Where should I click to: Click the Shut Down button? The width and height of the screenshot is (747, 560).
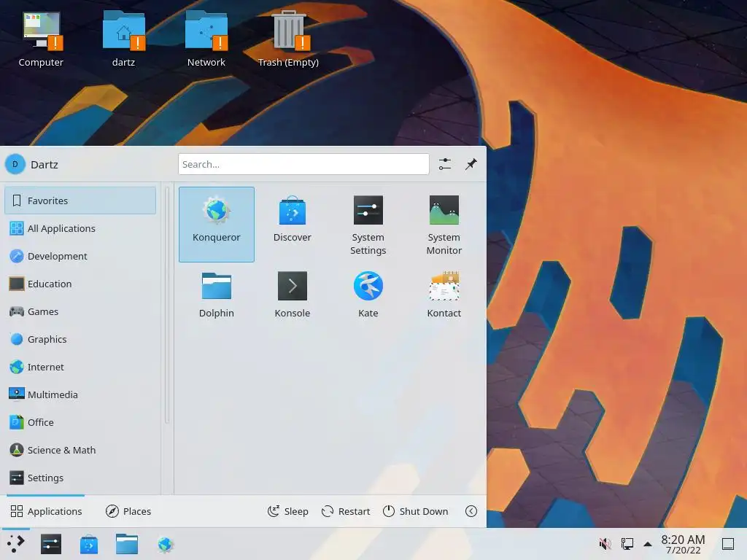(x=415, y=511)
